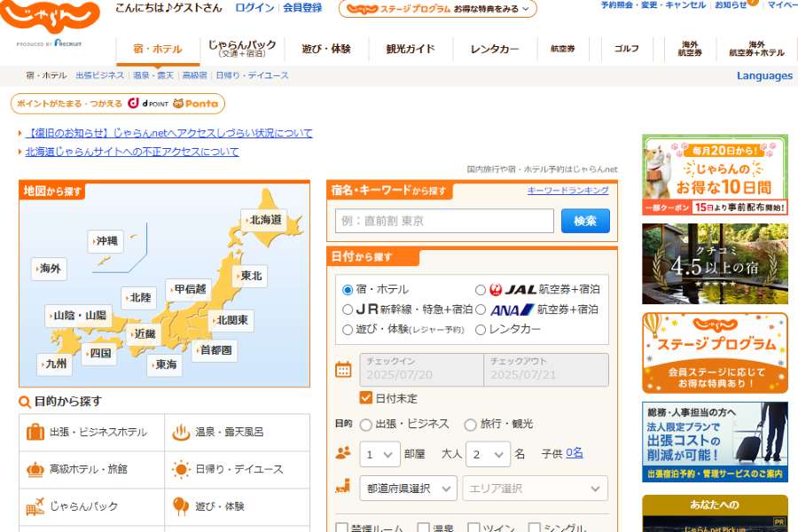Select JAL 航空券+宿泊 radio option
Screen dimensions: 798x532
[481, 290]
